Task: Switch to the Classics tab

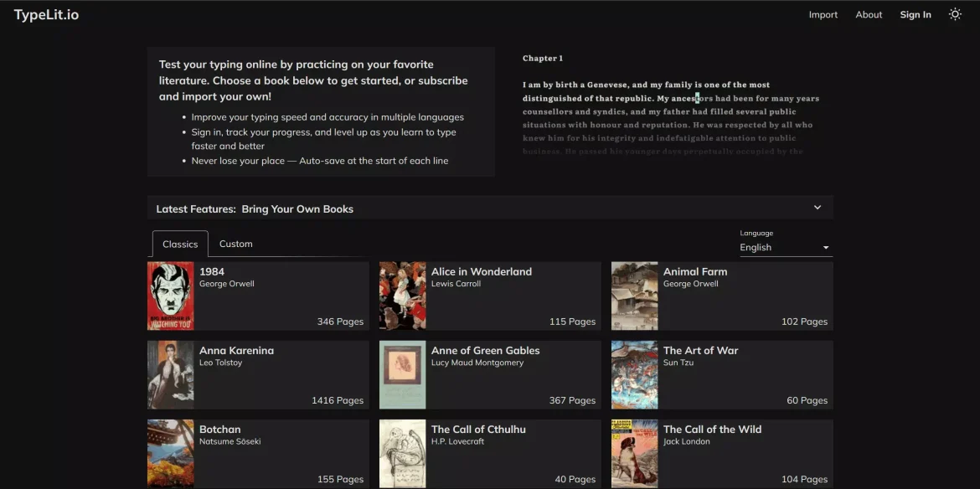Action: pos(180,244)
